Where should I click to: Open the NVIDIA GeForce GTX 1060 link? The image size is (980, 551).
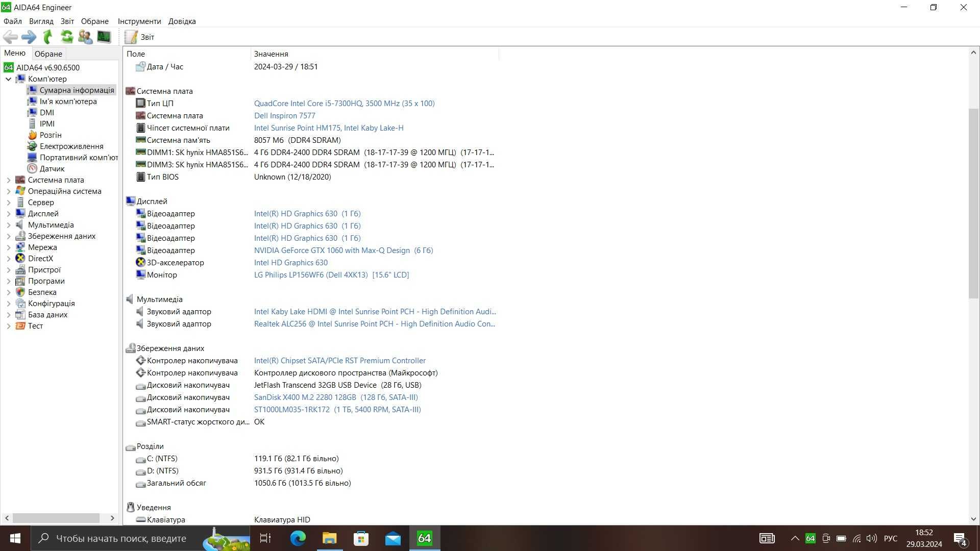click(x=343, y=251)
